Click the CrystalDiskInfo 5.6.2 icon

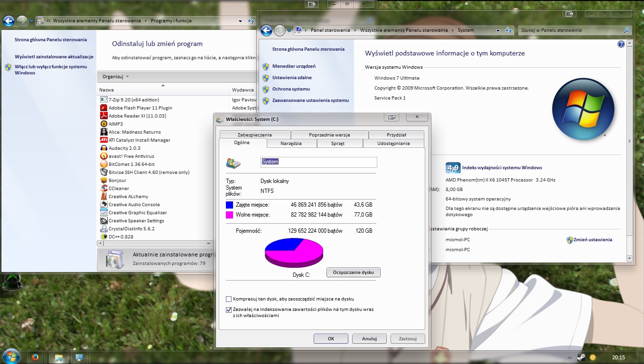[103, 228]
